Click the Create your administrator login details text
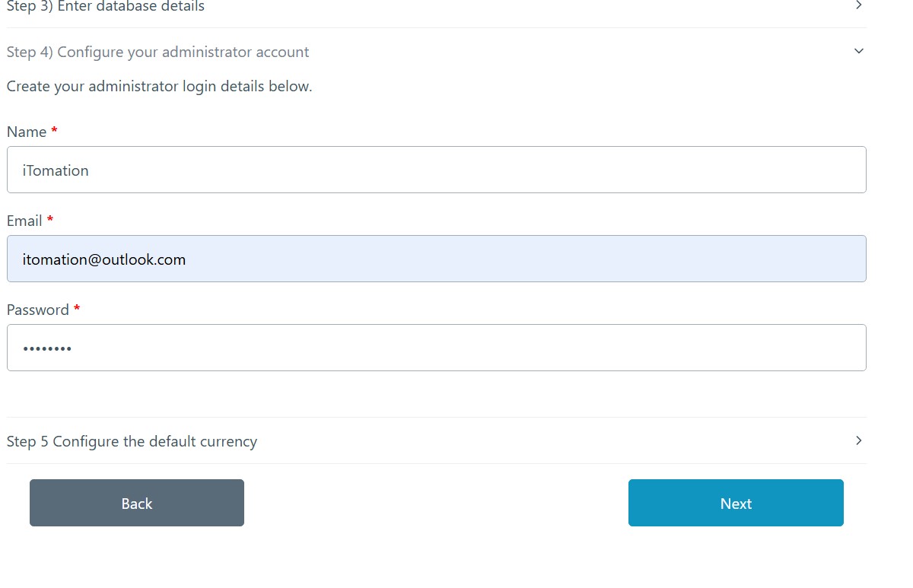The height and width of the screenshot is (588, 913). (x=160, y=86)
